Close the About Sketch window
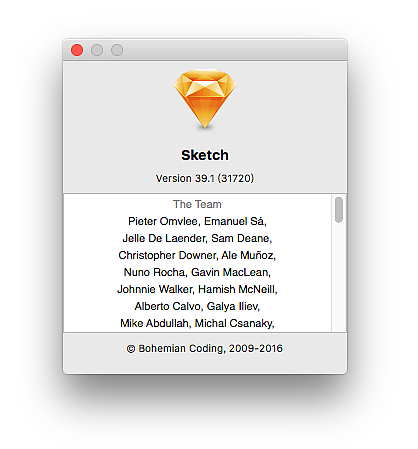Screen dimensions: 418x449 [x=77, y=50]
